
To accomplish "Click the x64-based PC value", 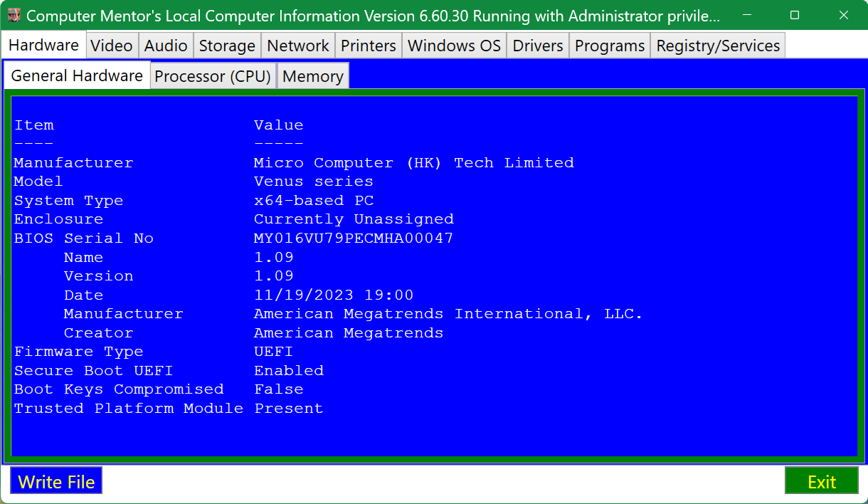I will (x=314, y=201).
